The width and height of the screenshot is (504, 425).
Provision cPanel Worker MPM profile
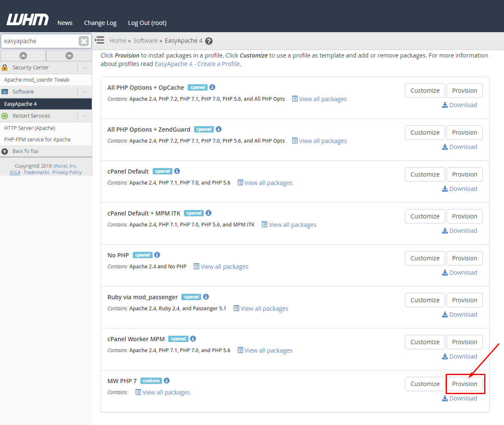[x=464, y=342]
